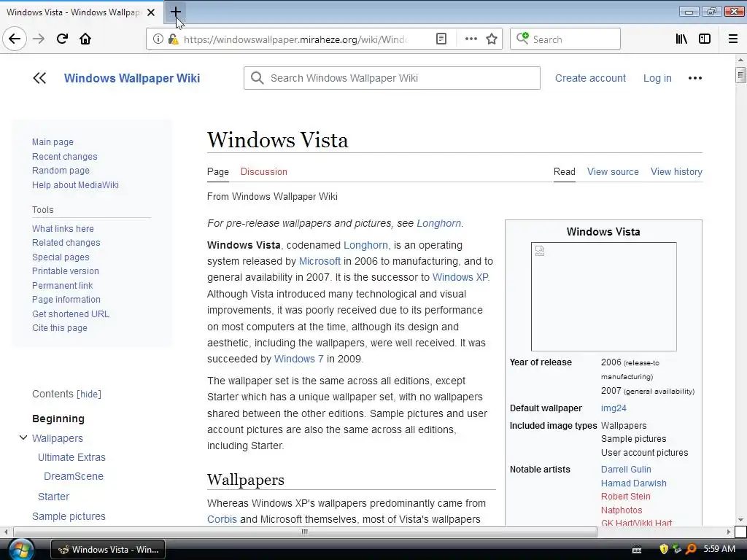Click the wiki search magnifier icon
The height and width of the screenshot is (560, 747).
(x=258, y=78)
